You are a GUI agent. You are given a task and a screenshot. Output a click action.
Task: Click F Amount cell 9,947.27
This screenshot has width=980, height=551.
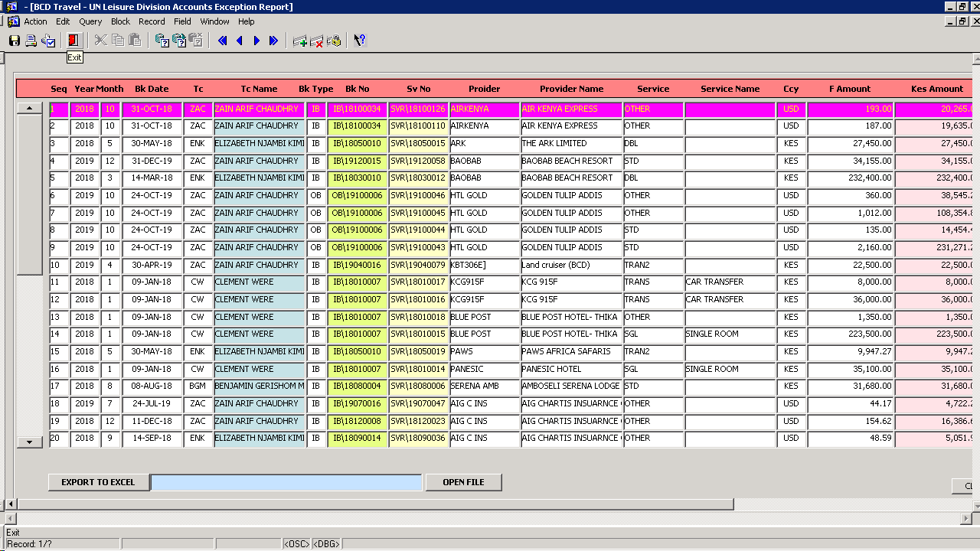pos(850,352)
